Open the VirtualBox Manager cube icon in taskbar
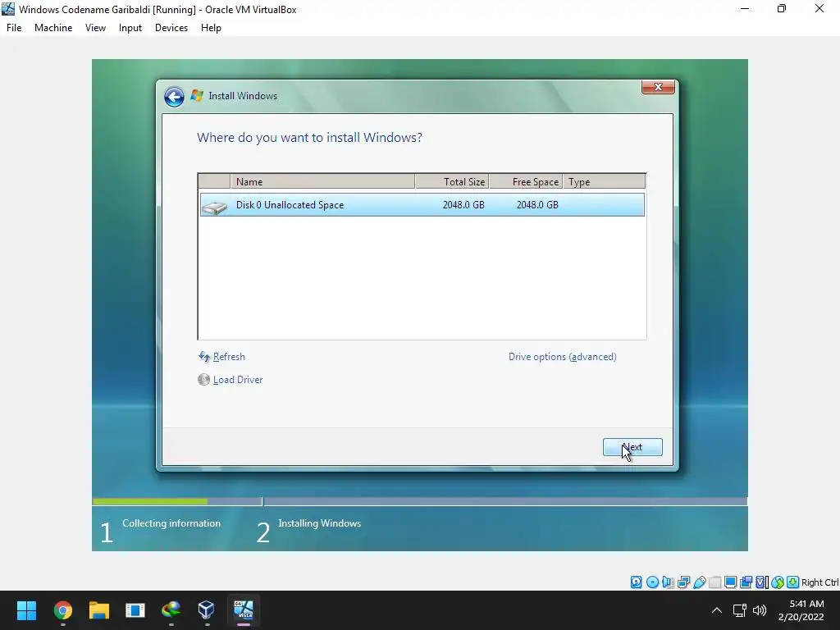This screenshot has width=840, height=630. [x=207, y=610]
